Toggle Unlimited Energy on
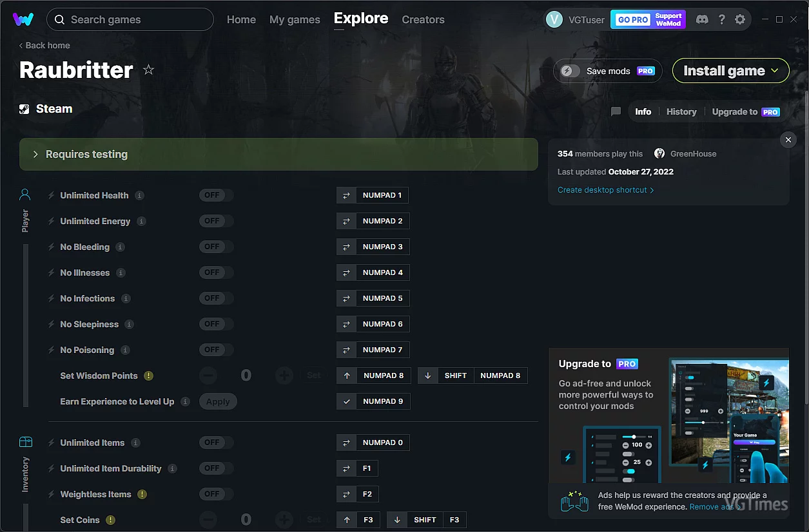This screenshot has height=532, width=809. pos(216,221)
